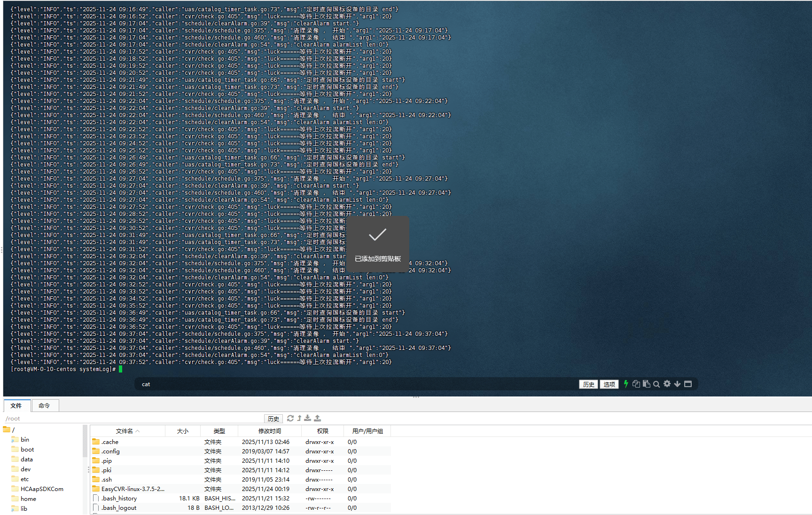The width and height of the screenshot is (812, 515).
Task: Select the 文件 tab
Action: pyautogui.click(x=16, y=405)
